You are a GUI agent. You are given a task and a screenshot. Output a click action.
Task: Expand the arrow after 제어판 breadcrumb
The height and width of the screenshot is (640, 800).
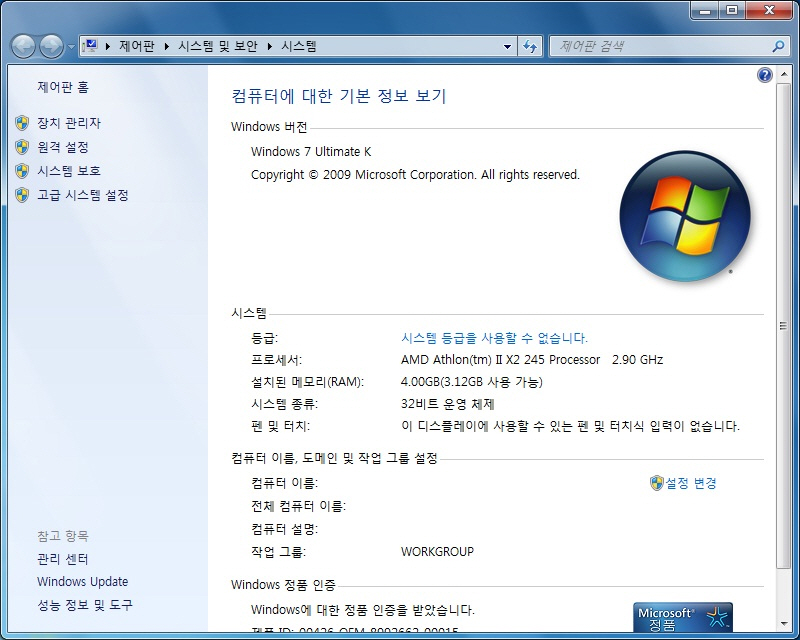[167, 46]
